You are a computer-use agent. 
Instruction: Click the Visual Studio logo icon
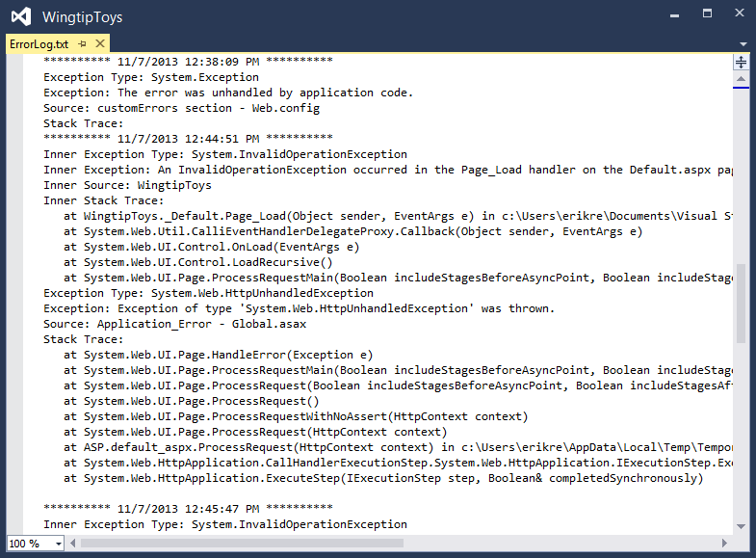[x=21, y=17]
